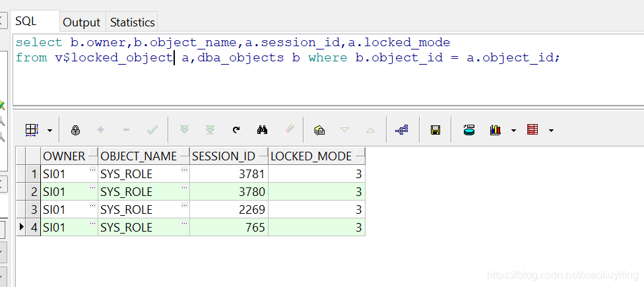Image resolution: width=644 pixels, height=287 pixels.
Task: Click session ID cell 3780
Action: tap(229, 192)
